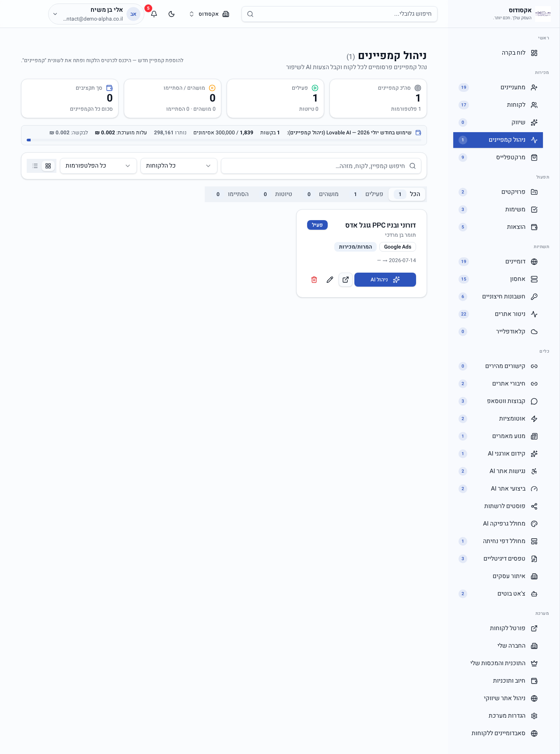Toggle dark mode with moon icon
The height and width of the screenshot is (754, 560).
click(x=171, y=14)
